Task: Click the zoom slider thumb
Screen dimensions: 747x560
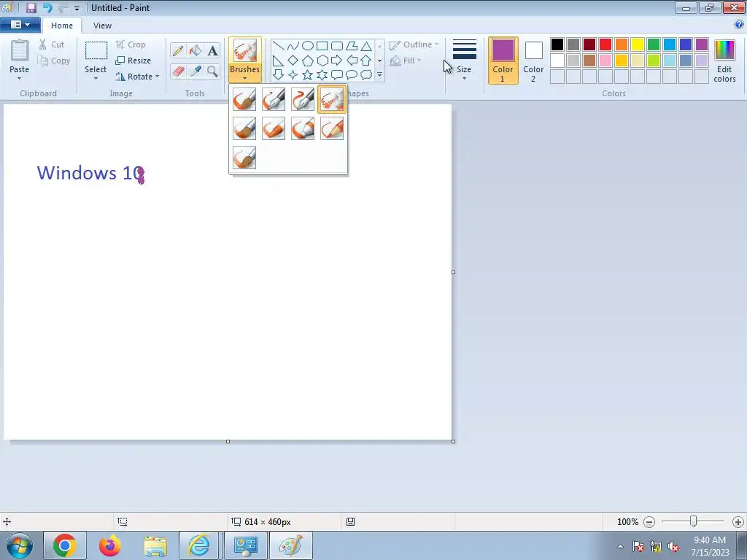Action: [x=693, y=521]
